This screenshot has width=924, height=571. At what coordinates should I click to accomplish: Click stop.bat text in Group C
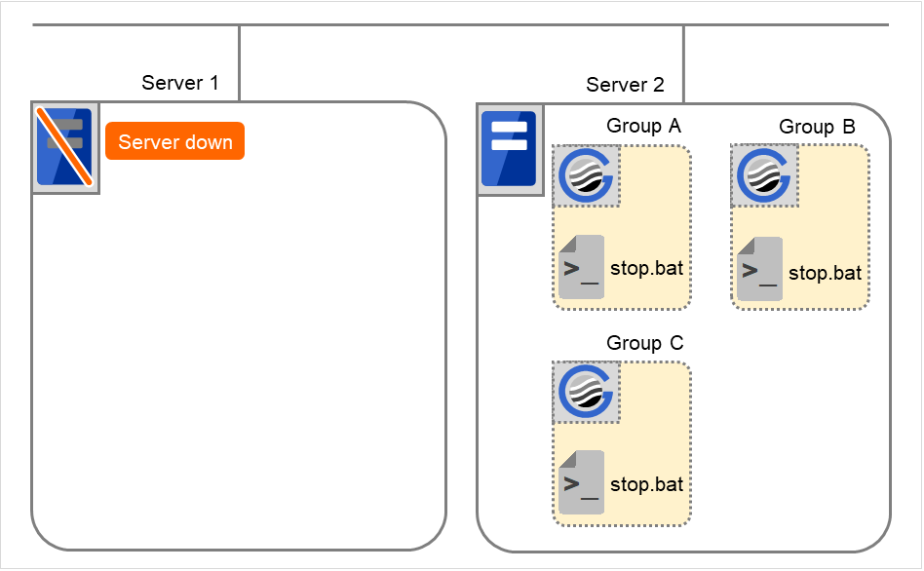coord(646,484)
